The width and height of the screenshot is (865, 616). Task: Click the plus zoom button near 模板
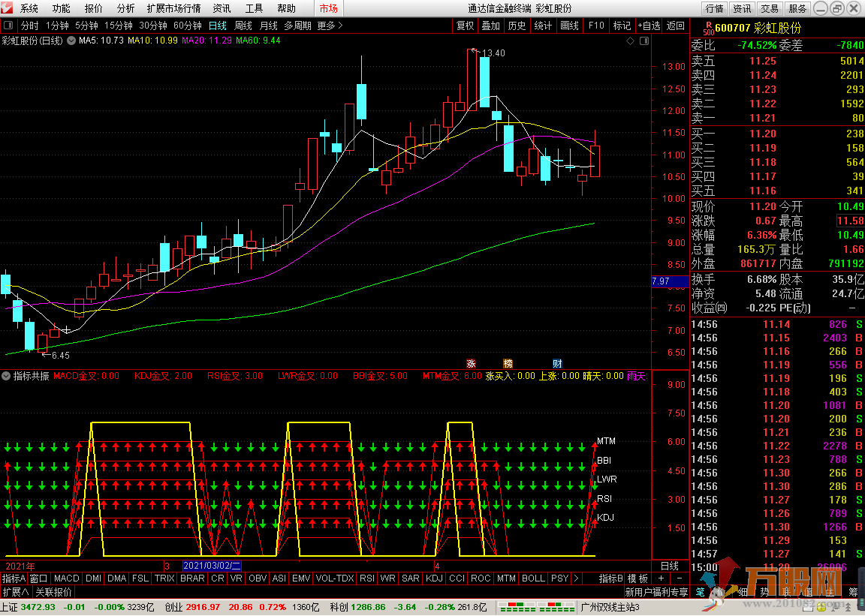pyautogui.click(x=661, y=578)
